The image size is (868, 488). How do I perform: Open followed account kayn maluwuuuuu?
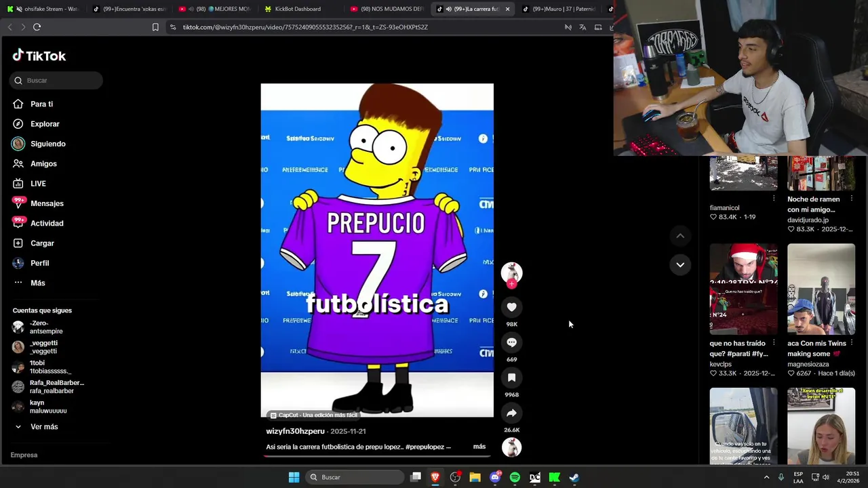point(47,407)
